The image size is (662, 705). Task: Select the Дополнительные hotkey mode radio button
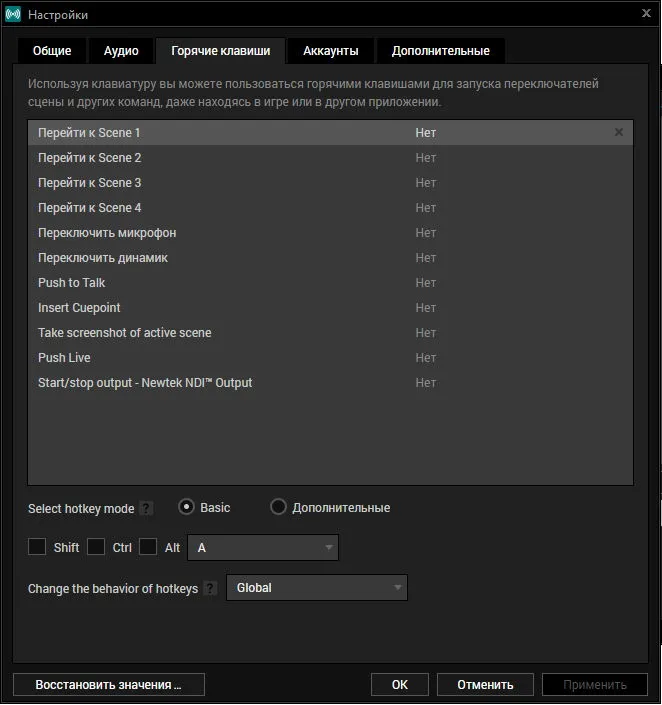pyautogui.click(x=278, y=507)
